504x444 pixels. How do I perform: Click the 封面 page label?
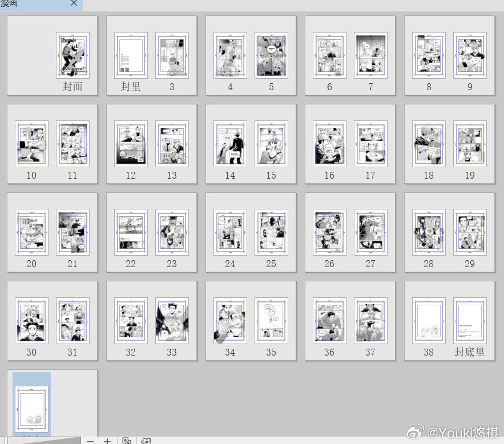[x=72, y=87]
